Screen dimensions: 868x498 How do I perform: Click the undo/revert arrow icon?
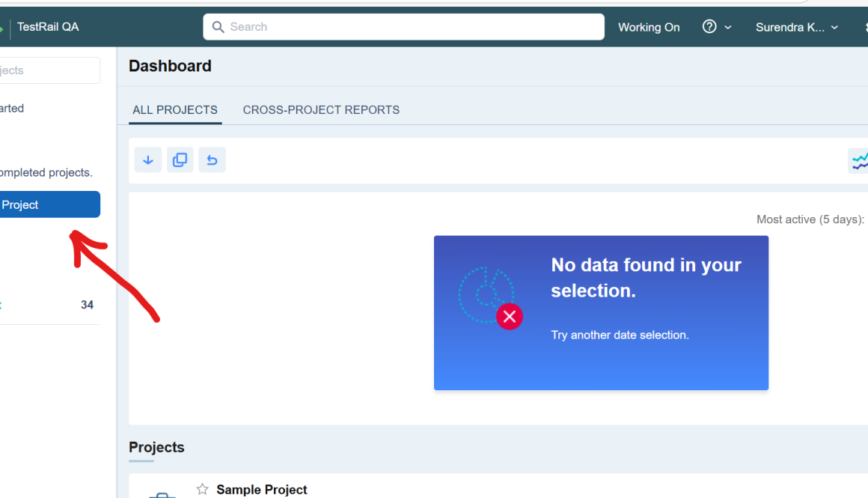click(x=212, y=160)
